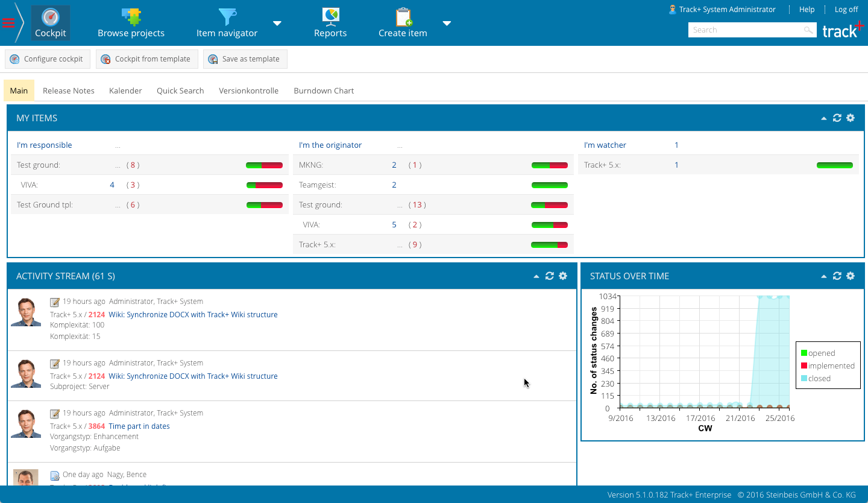Click edit icon of Subproject: Server activity entry
The image size is (868, 503).
(55, 364)
